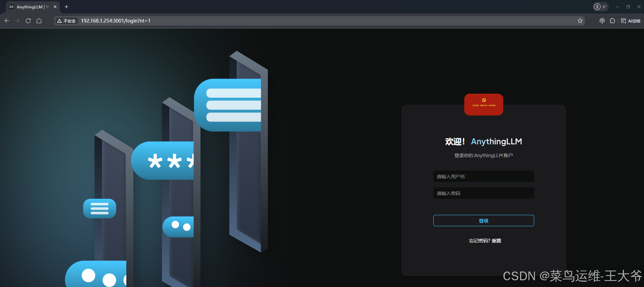
Task: Click the 请输入密码 password field
Action: point(483,193)
